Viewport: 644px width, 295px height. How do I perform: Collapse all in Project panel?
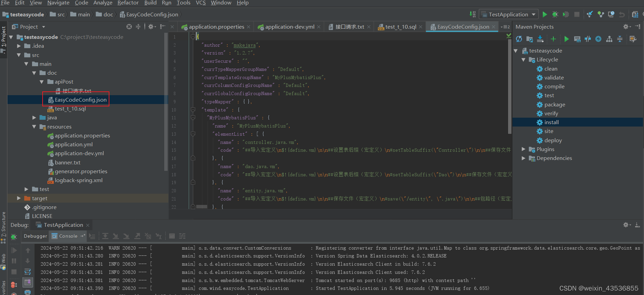tap(138, 27)
